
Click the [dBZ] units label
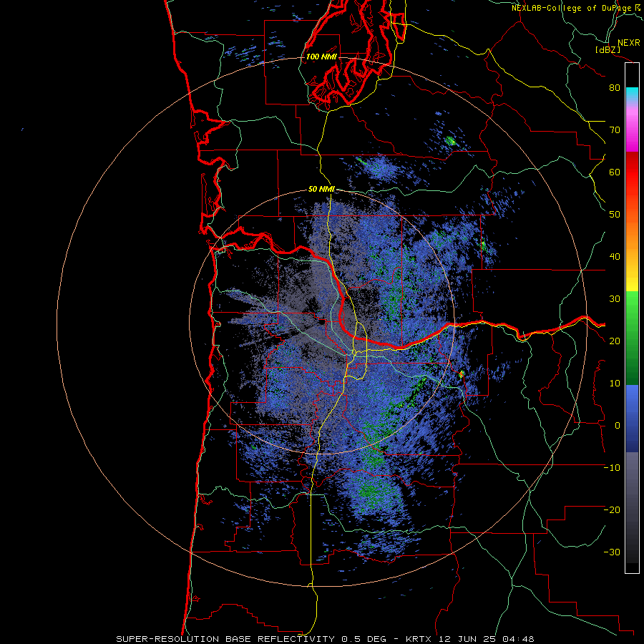pyautogui.click(x=608, y=49)
